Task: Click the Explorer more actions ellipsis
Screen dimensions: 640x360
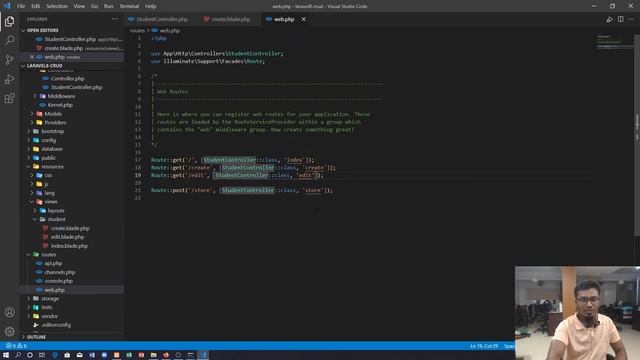Action: pos(115,19)
